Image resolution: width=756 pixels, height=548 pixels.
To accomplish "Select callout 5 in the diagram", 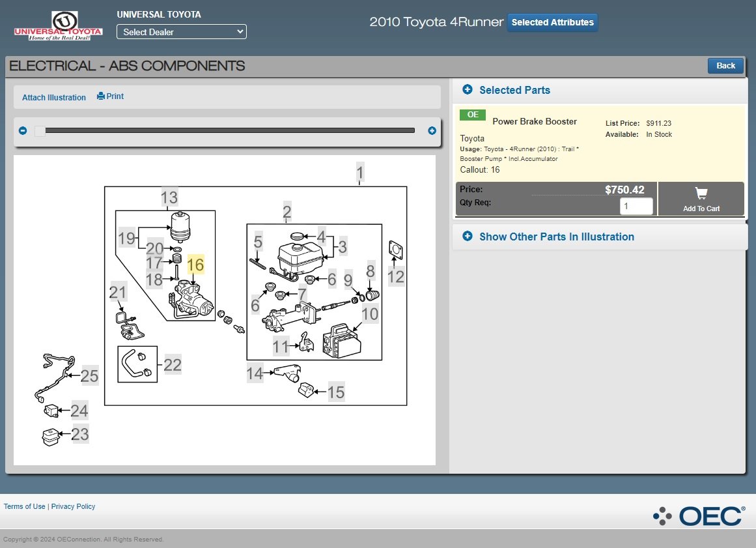I will pyautogui.click(x=258, y=241).
